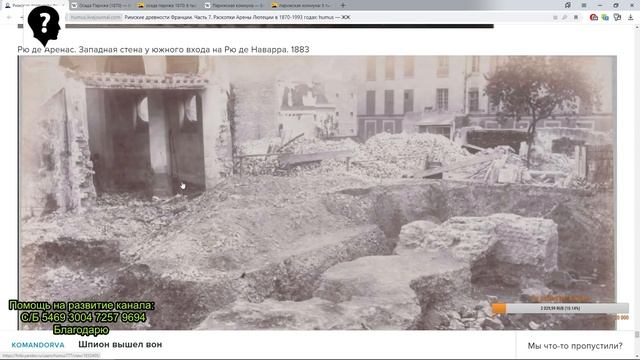Open the downloads arrow icon
The width and height of the screenshot is (640, 360).
pos(631,17)
